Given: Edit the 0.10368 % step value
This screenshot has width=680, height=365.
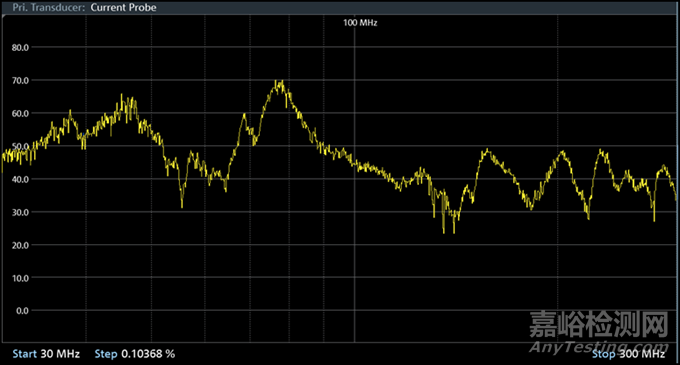Looking at the screenshot, I should point(148,354).
